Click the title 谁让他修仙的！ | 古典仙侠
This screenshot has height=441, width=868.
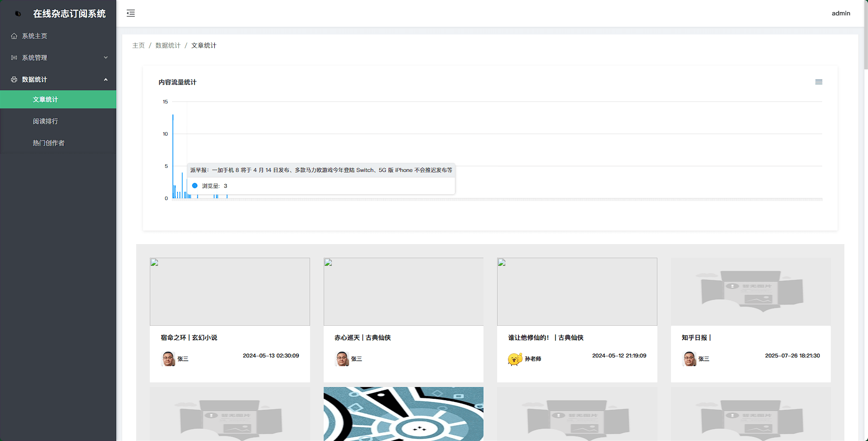[x=546, y=338]
